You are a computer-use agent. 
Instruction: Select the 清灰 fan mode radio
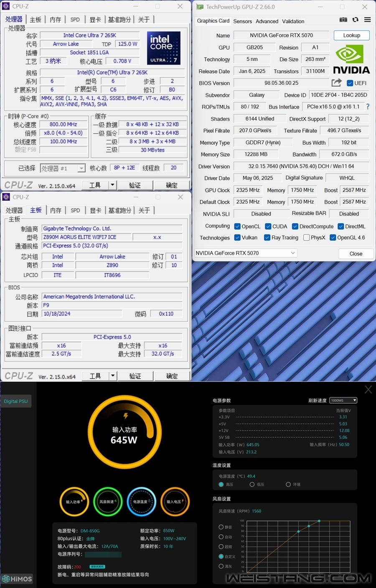[221, 566]
